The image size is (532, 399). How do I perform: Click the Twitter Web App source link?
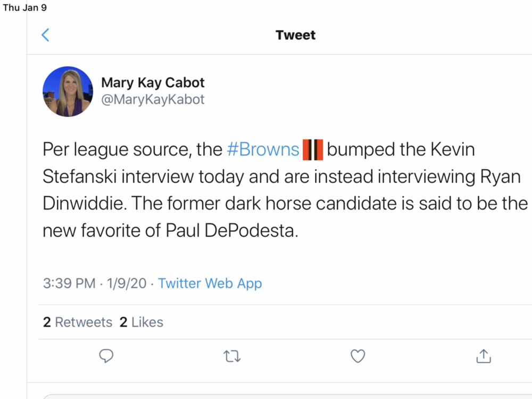tap(210, 284)
